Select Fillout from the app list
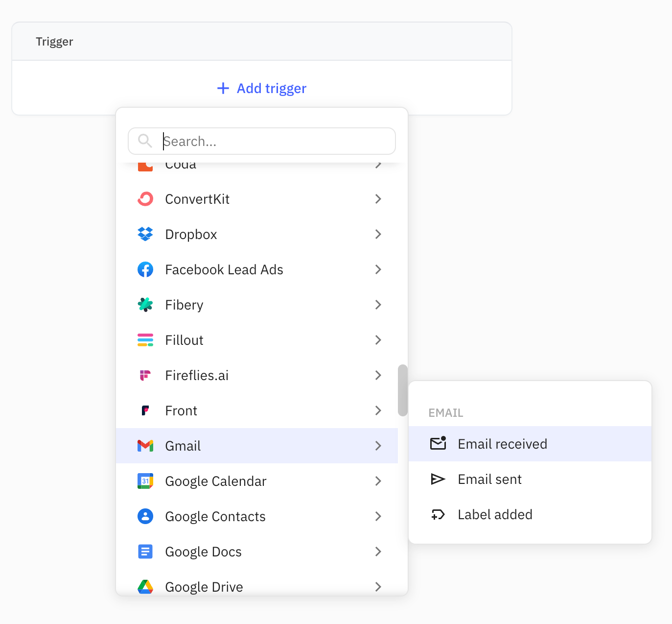 [257, 340]
